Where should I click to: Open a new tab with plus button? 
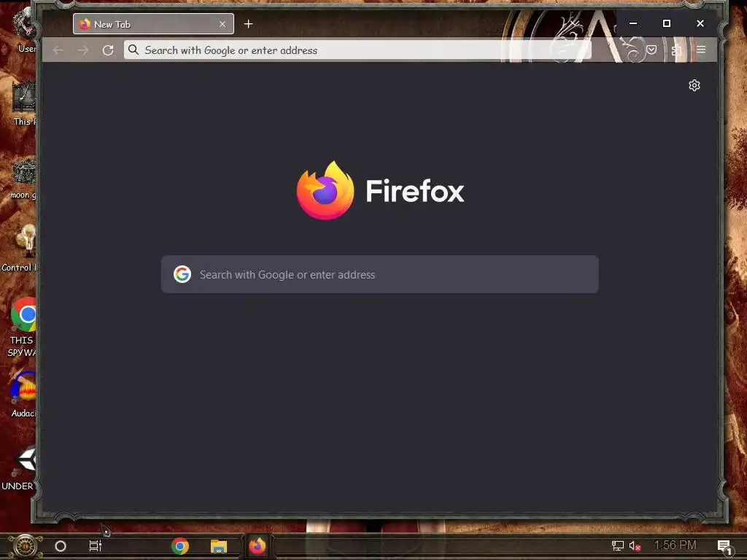(x=248, y=24)
